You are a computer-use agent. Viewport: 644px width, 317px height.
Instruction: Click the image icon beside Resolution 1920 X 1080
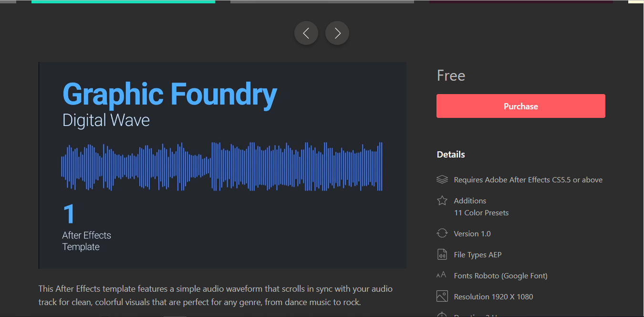pyautogui.click(x=442, y=296)
